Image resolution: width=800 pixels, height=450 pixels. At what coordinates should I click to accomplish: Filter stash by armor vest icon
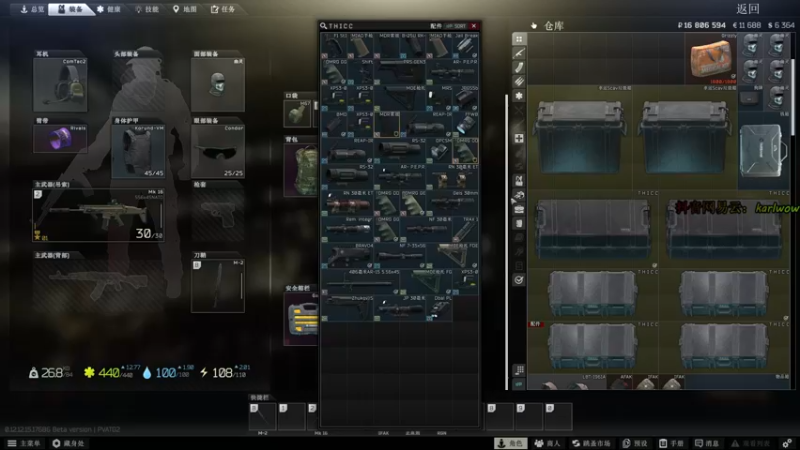pos(519,181)
